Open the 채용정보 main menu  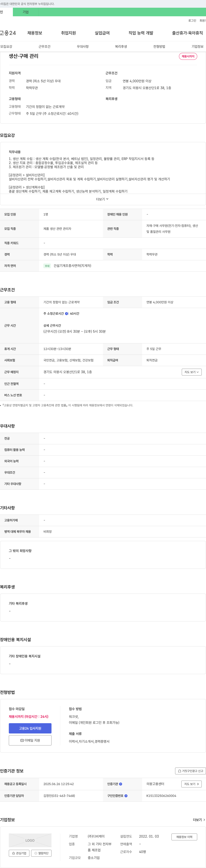click(35, 33)
